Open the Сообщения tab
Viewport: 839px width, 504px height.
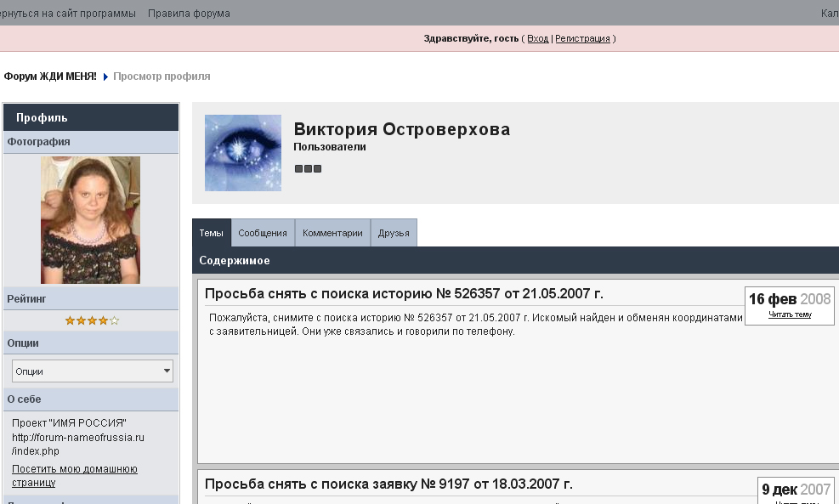263,233
